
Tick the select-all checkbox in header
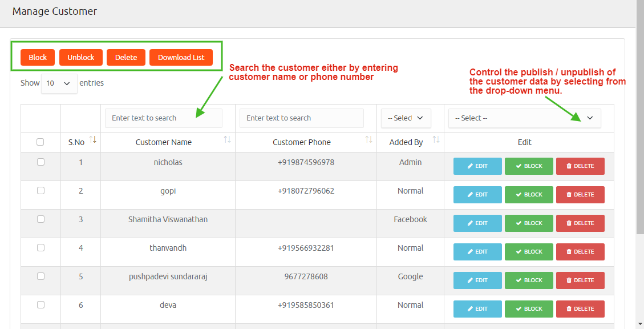point(40,142)
